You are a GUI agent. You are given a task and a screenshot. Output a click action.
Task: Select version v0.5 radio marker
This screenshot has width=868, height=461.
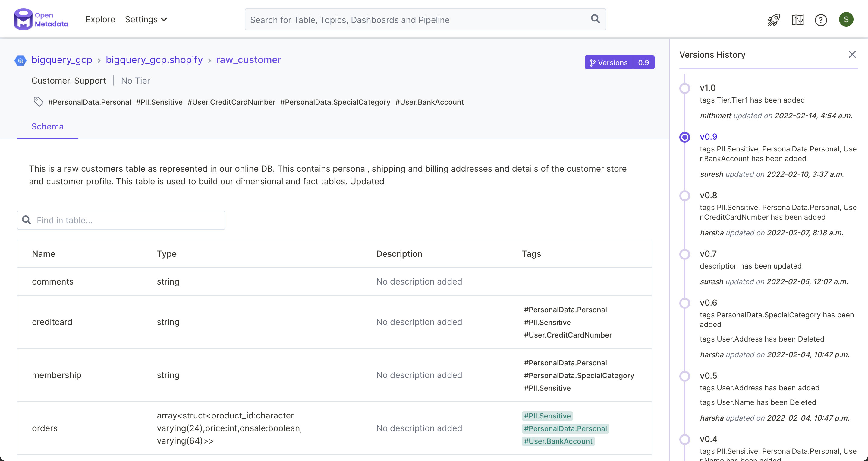[x=684, y=376]
